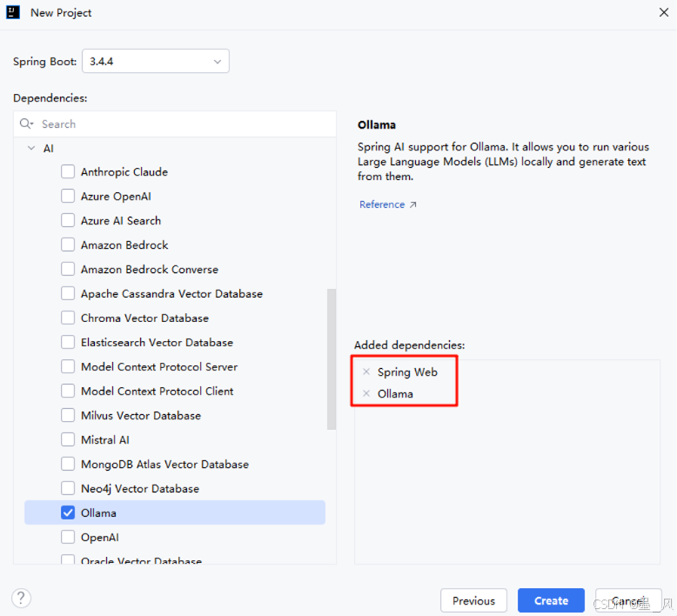Select Milvus Vector Database checkbox
This screenshot has width=677, height=616.
point(68,415)
